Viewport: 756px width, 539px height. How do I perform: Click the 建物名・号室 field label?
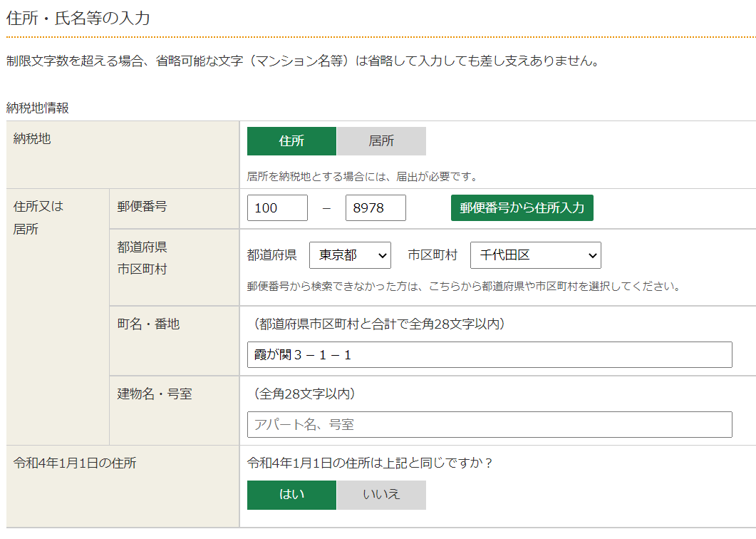155,394
